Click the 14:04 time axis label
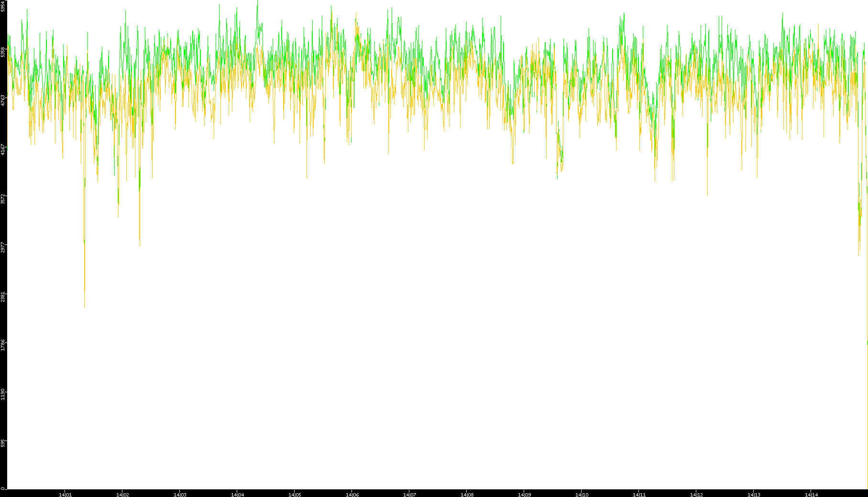 coord(237,495)
